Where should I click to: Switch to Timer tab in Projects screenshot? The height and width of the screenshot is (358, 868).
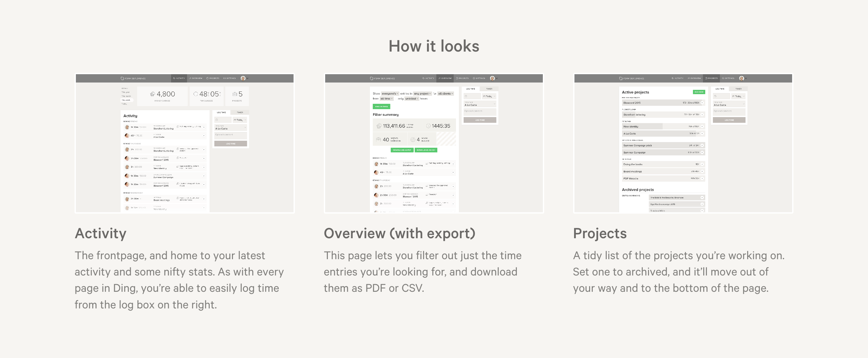click(739, 89)
